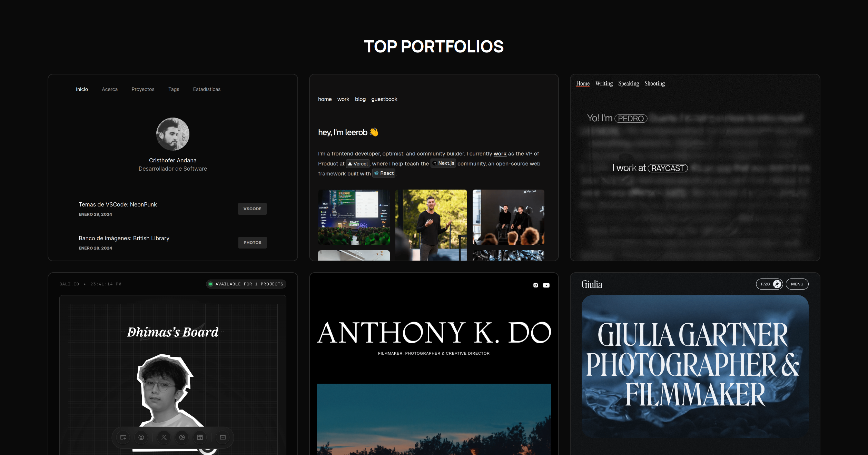Open post "Banco de imágenes: British Library"

[x=124, y=238]
